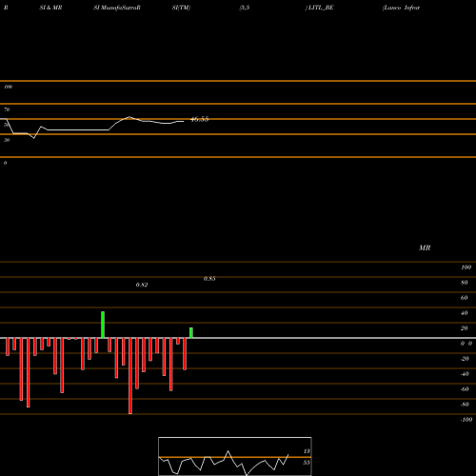476x476 pixels.
Task: Click MR axis label 80 on right
Action: point(465,283)
